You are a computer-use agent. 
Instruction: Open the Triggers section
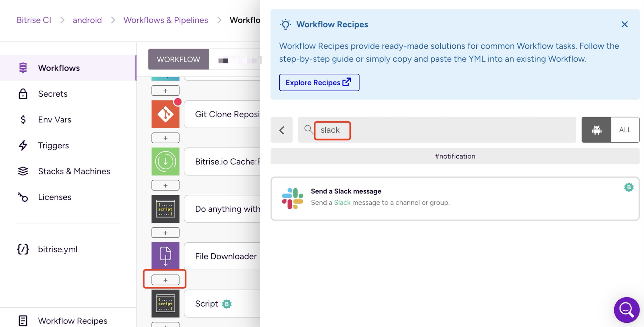coord(68,145)
